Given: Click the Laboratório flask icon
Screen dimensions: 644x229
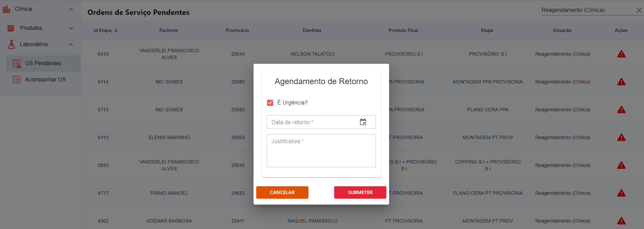Looking at the screenshot, I should click(12, 44).
